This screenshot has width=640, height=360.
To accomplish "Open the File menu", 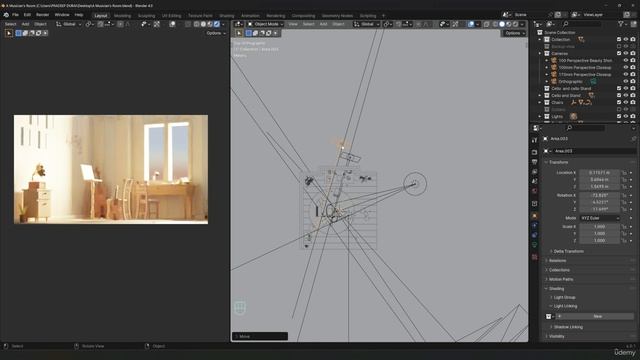I will coord(15,15).
